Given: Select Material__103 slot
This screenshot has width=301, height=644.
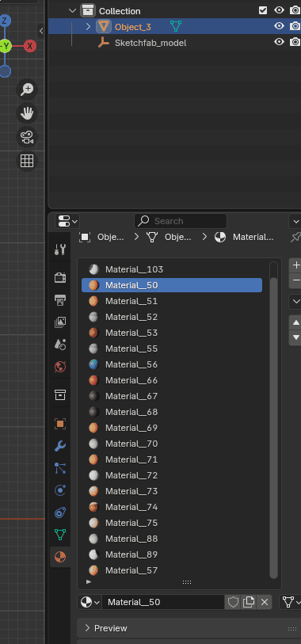Looking at the screenshot, I should click(x=172, y=269).
